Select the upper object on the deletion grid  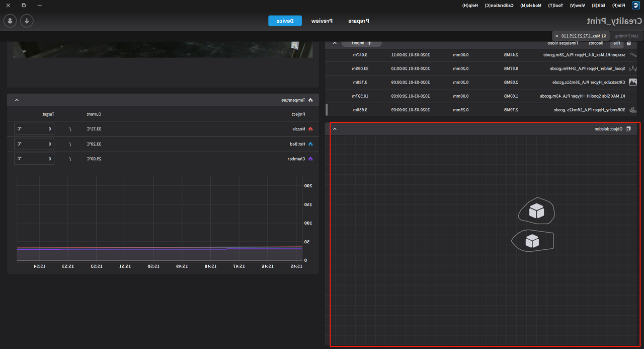[536, 212]
